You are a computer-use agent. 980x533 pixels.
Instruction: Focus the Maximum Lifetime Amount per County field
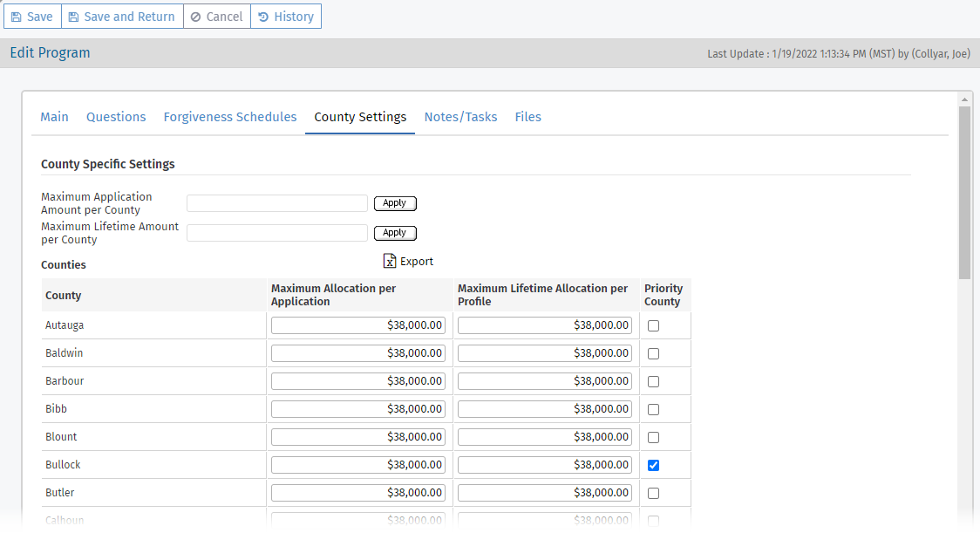click(x=277, y=233)
